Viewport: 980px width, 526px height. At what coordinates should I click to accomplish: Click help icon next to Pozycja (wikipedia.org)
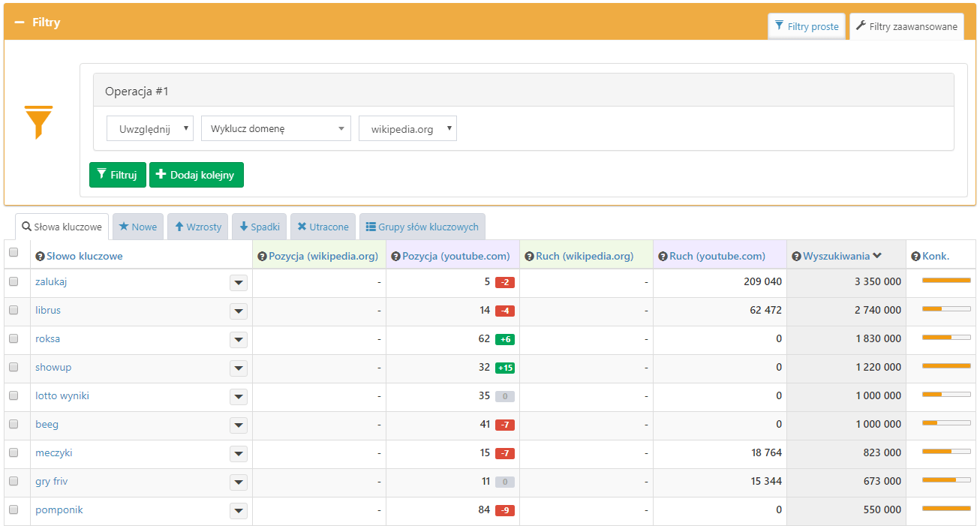click(x=262, y=257)
